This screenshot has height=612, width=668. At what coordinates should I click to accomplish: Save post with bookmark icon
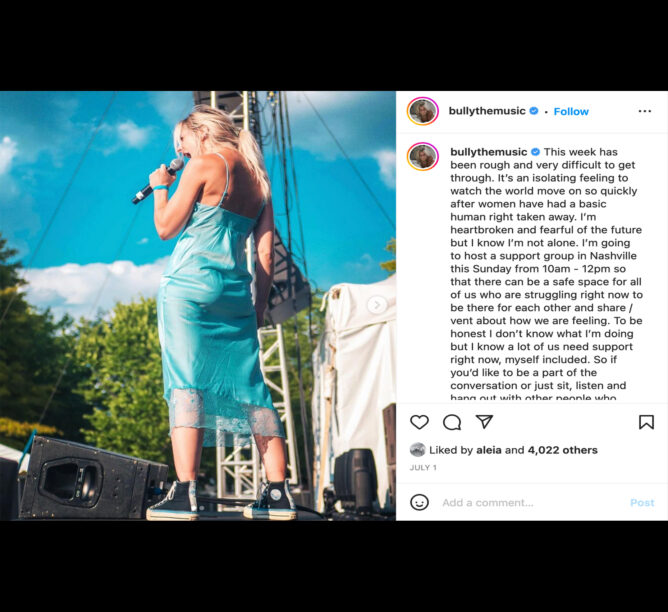click(646, 422)
